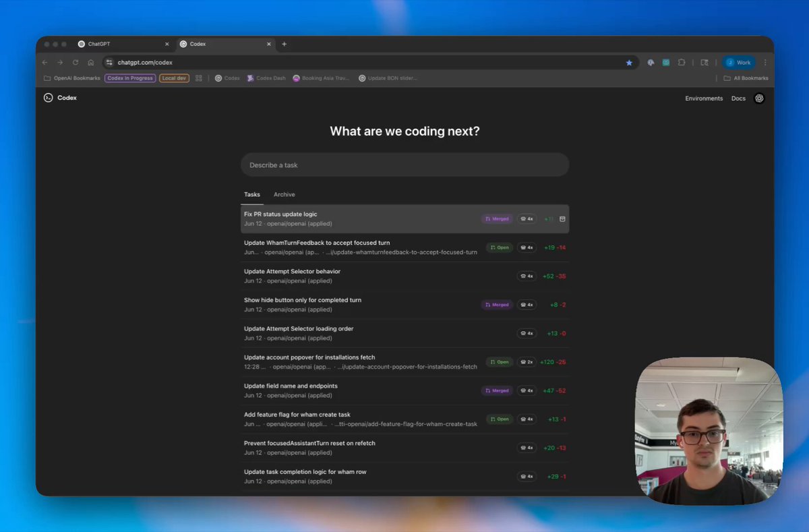Switch to the ChatGPT browser tab
This screenshot has width=809, height=532.
point(123,44)
